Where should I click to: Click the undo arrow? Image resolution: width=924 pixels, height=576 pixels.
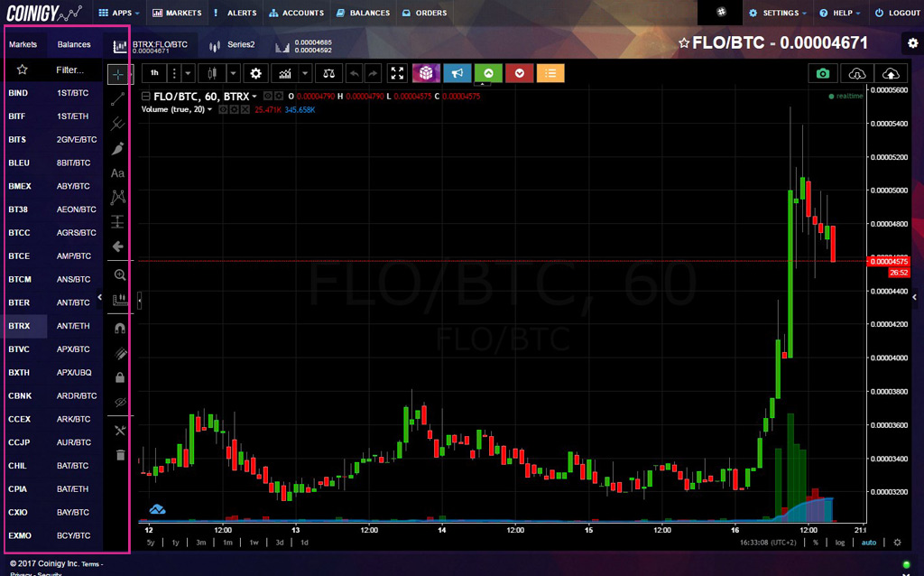click(354, 73)
